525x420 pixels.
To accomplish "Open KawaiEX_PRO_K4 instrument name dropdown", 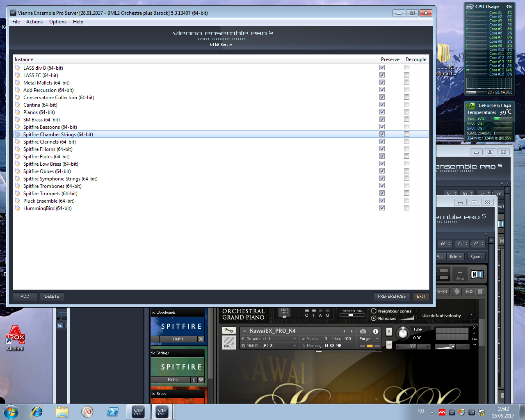I will pyautogui.click(x=245, y=331).
